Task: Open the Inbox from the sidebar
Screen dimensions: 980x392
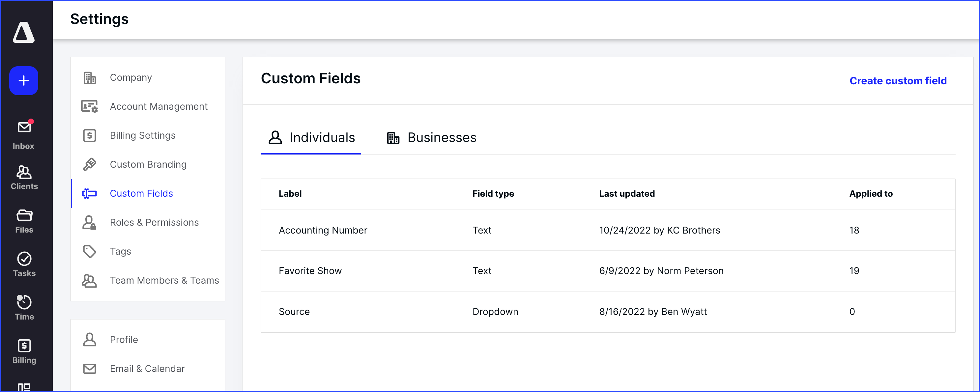Action: tap(24, 133)
